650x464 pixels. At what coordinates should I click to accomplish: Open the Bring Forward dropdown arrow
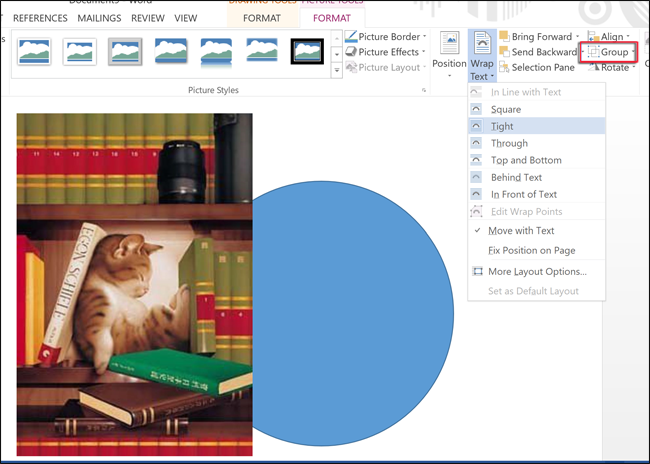577,36
